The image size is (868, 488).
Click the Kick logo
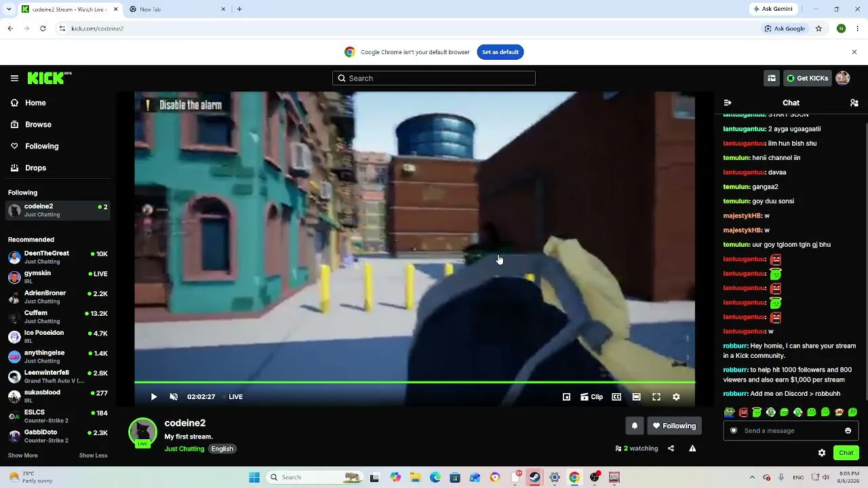[x=50, y=78]
